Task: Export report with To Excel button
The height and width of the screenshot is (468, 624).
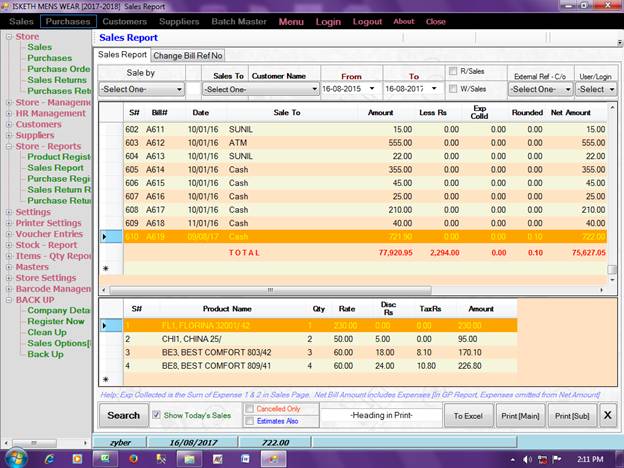Action: pyautogui.click(x=468, y=415)
